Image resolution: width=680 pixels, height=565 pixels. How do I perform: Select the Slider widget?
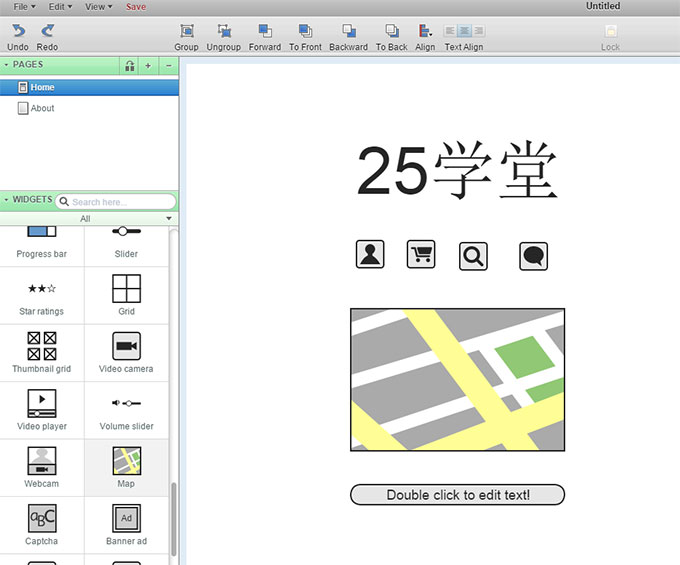tap(126, 244)
